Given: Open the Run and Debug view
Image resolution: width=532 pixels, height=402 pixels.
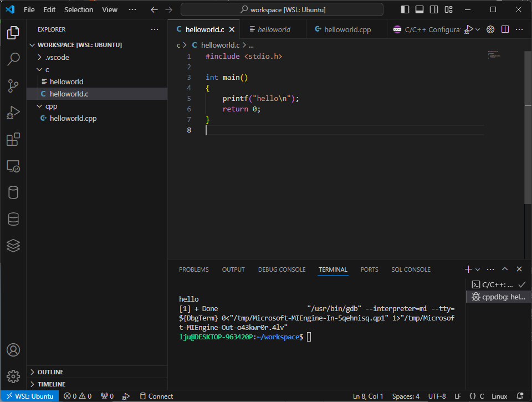Looking at the screenshot, I should [x=13, y=113].
